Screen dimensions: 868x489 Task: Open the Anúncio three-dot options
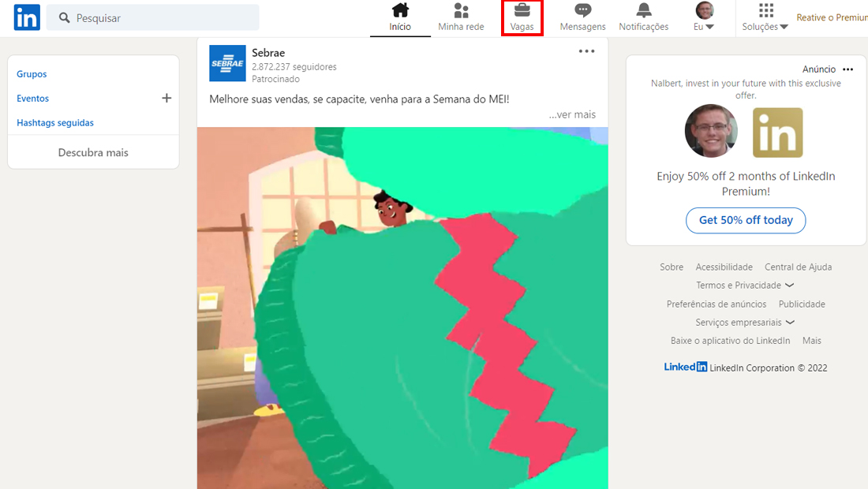(848, 69)
